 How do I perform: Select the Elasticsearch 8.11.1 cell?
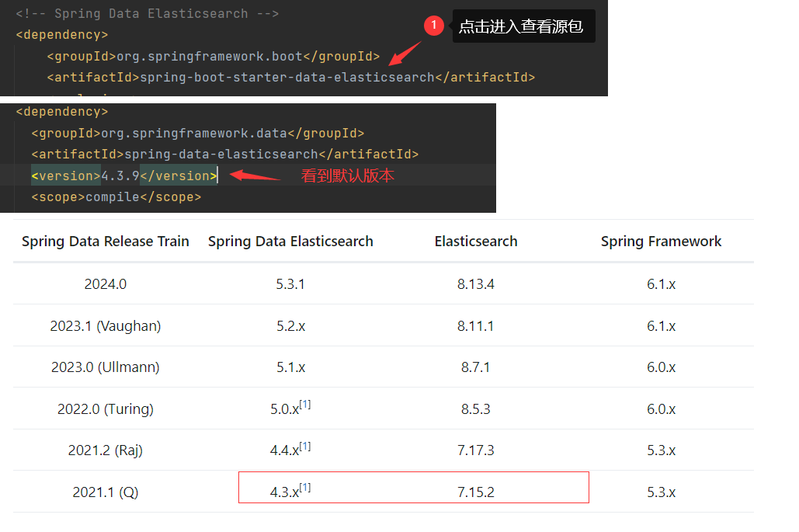tap(476, 325)
